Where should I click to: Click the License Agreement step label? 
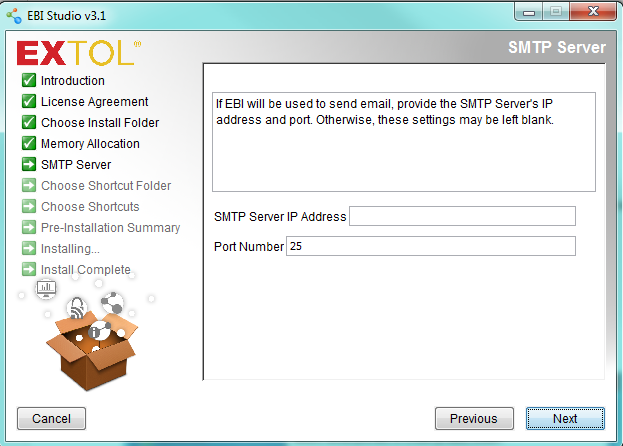tap(95, 102)
